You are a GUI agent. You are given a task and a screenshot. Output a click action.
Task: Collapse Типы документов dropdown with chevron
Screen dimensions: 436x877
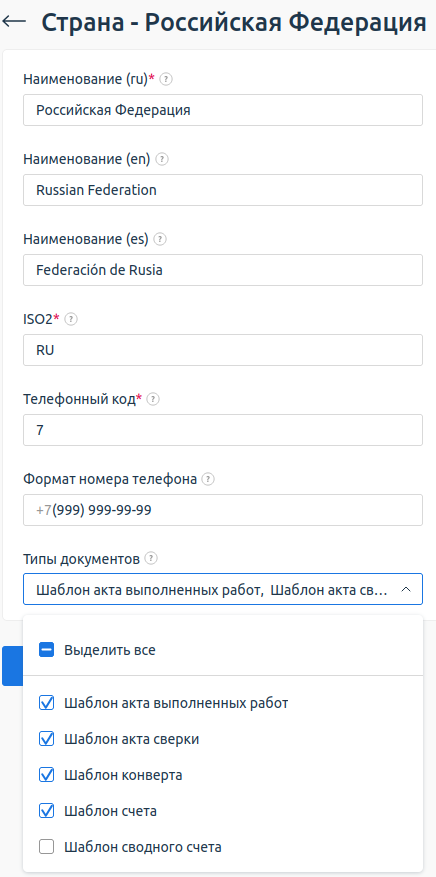[406, 590]
